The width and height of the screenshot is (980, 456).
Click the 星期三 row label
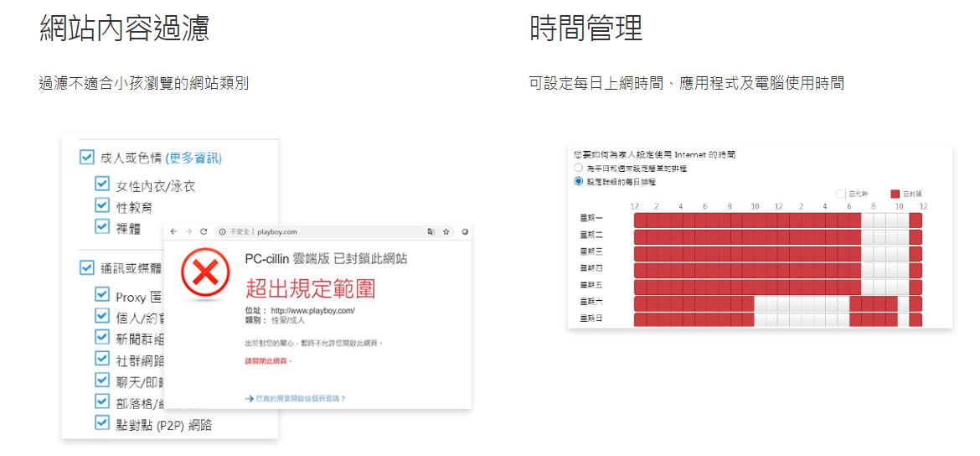[591, 251]
